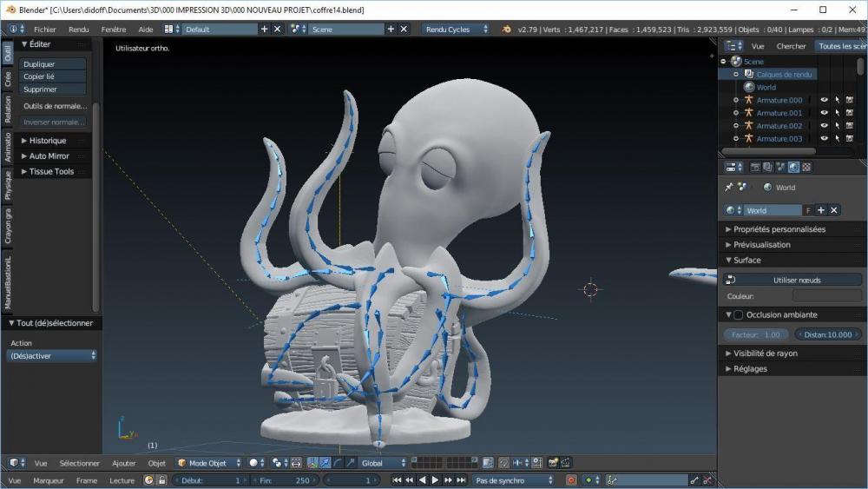Expand the Historique panel
Viewport: 868px width, 489px height.
[x=47, y=141]
